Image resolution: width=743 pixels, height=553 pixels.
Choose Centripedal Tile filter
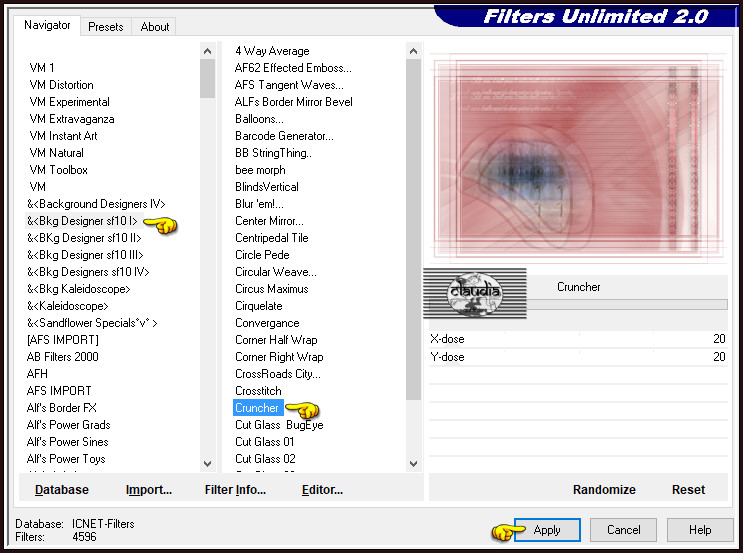coord(272,238)
